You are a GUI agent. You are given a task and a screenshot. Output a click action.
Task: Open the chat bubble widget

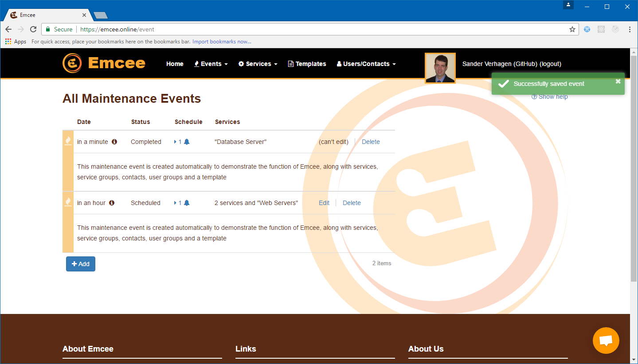point(606,341)
